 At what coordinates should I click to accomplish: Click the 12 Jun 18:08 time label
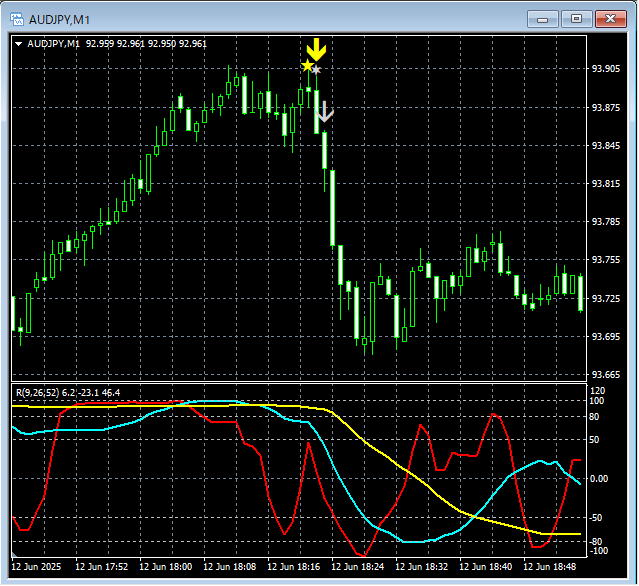point(230,567)
